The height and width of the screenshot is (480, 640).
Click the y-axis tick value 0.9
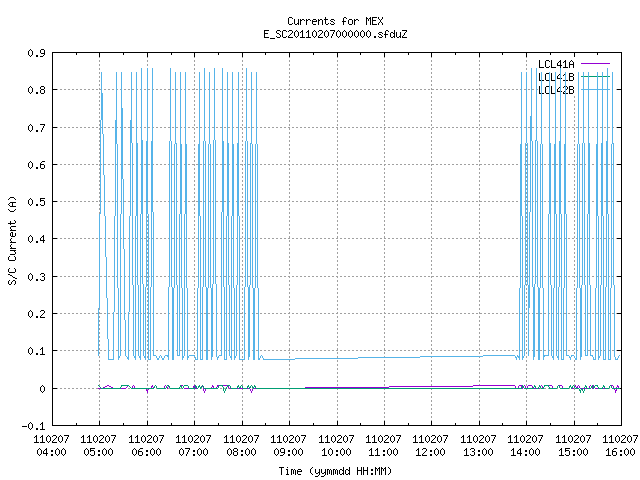(x=36, y=53)
